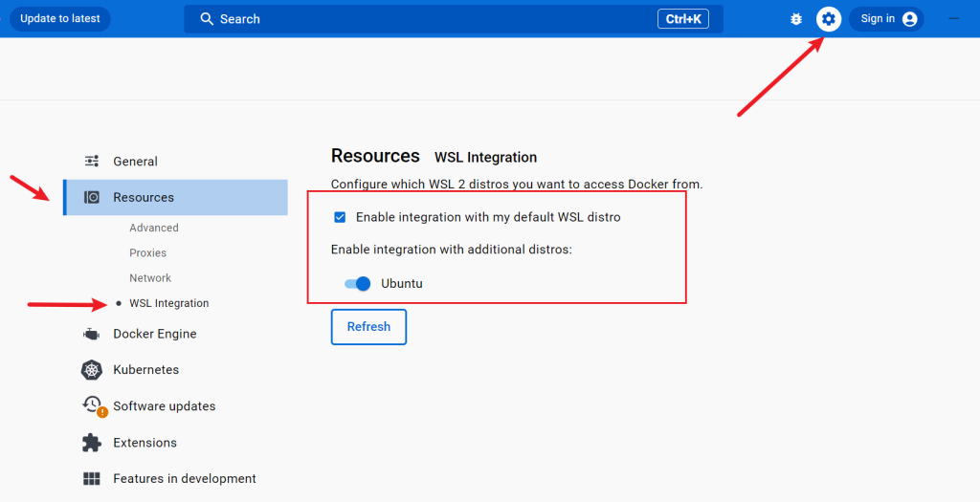Click the Extensions puzzle piece icon

[x=92, y=443]
